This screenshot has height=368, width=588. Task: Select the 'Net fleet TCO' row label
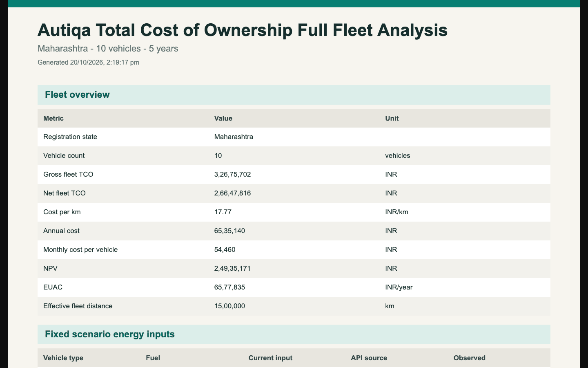pos(65,193)
